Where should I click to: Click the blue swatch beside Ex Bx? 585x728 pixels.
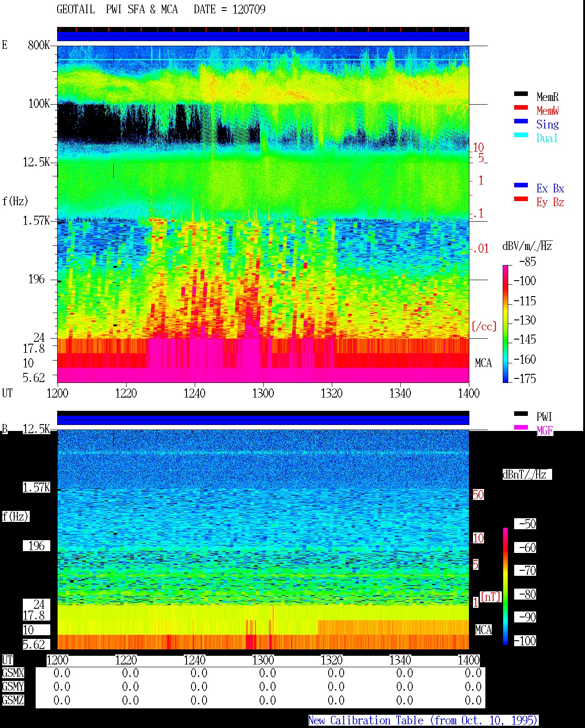521,186
